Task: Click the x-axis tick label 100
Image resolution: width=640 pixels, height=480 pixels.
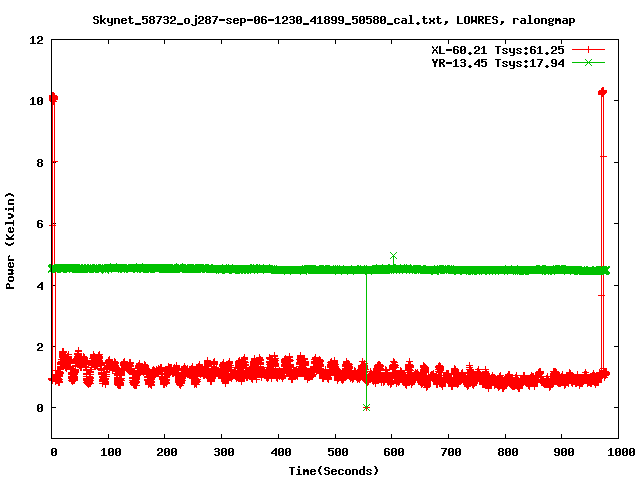Action: point(111,452)
